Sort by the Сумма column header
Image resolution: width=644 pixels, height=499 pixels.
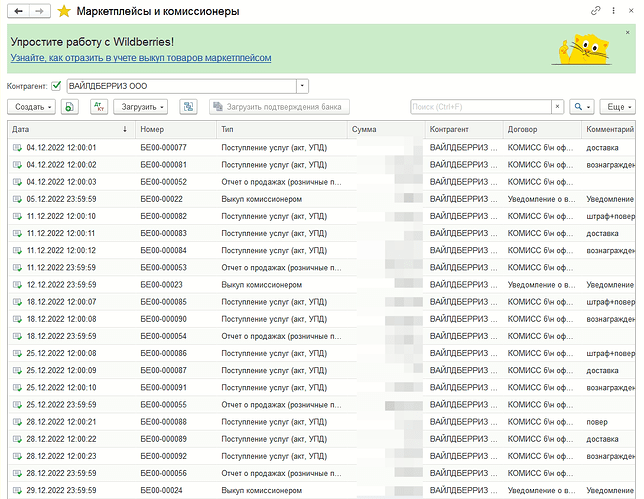pyautogui.click(x=386, y=129)
